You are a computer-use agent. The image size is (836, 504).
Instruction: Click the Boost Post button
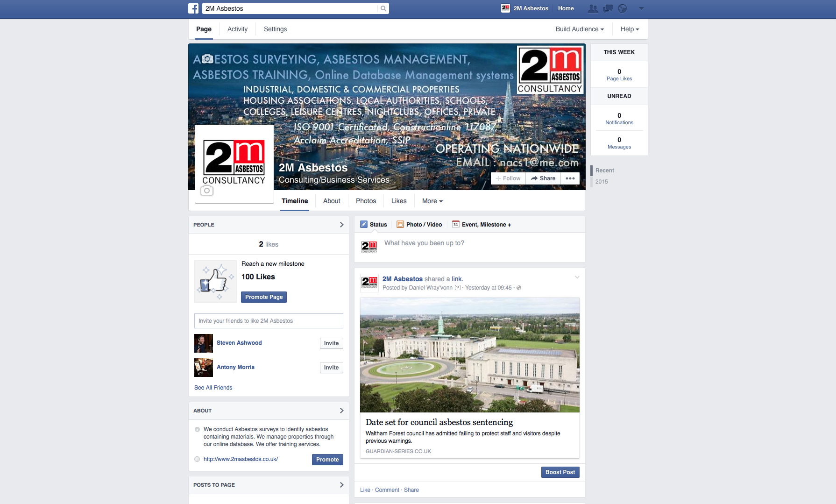560,472
